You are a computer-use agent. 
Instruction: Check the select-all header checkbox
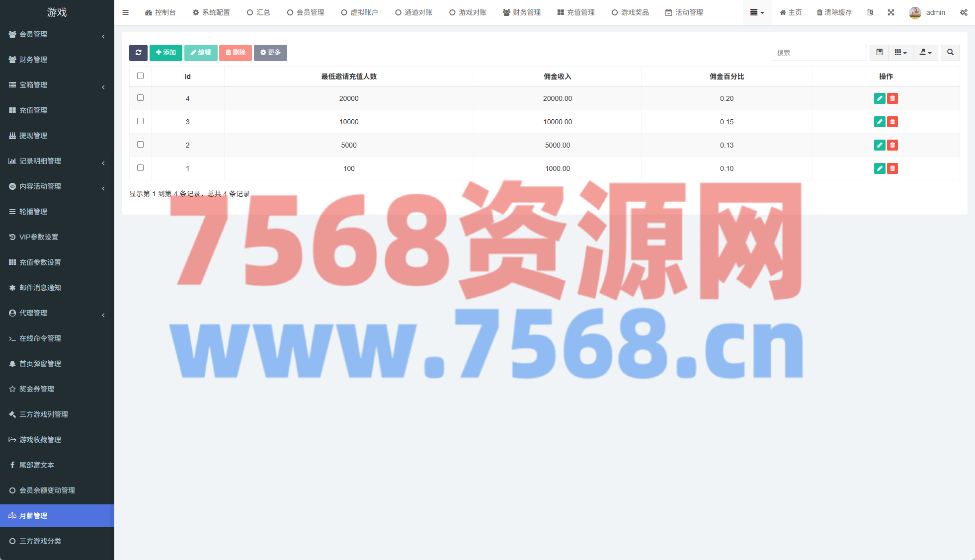pyautogui.click(x=140, y=76)
